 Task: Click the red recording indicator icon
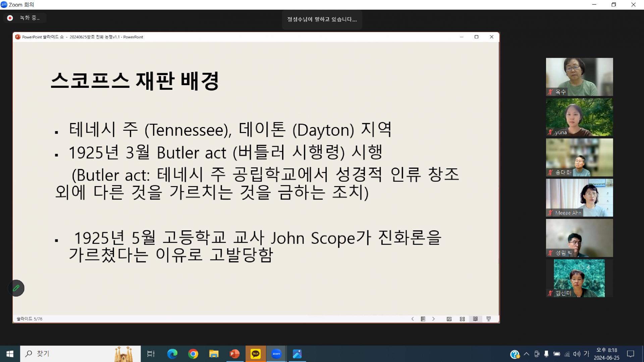(10, 18)
